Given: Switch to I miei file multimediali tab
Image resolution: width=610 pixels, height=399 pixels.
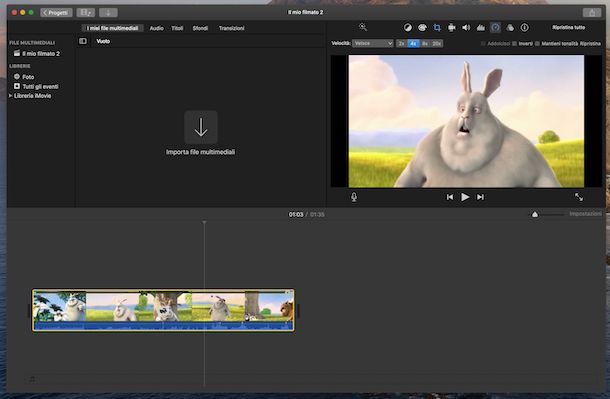Looking at the screenshot, I should 112,28.
